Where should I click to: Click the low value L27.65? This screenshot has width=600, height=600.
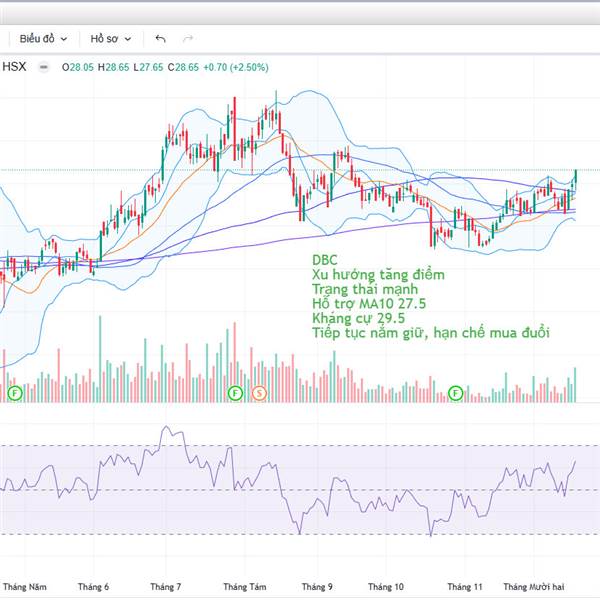[148, 67]
